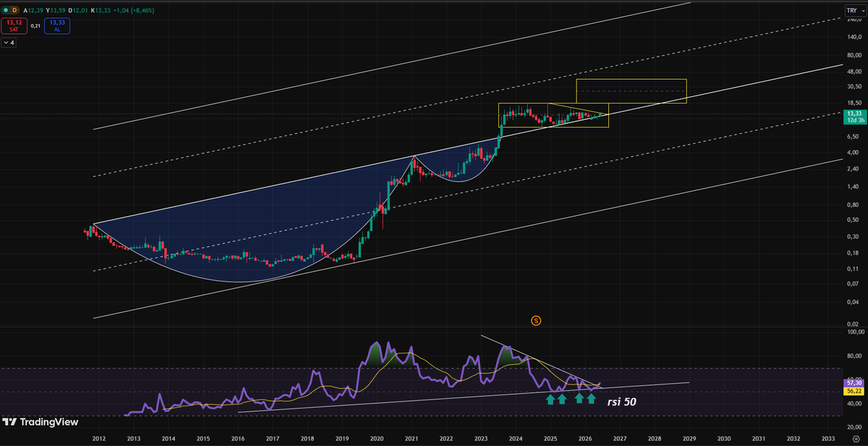This screenshot has width=868, height=446.
Task: Click the 2027 label on time axis
Action: click(620, 439)
